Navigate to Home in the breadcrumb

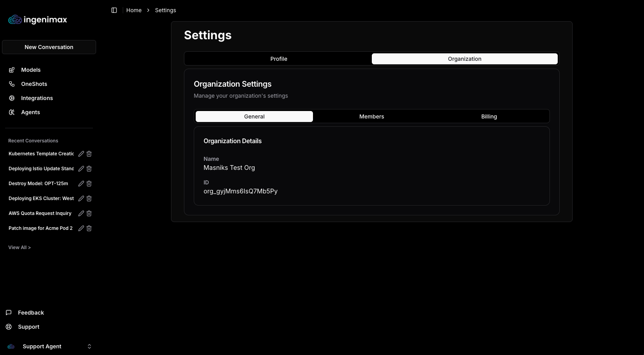point(134,10)
